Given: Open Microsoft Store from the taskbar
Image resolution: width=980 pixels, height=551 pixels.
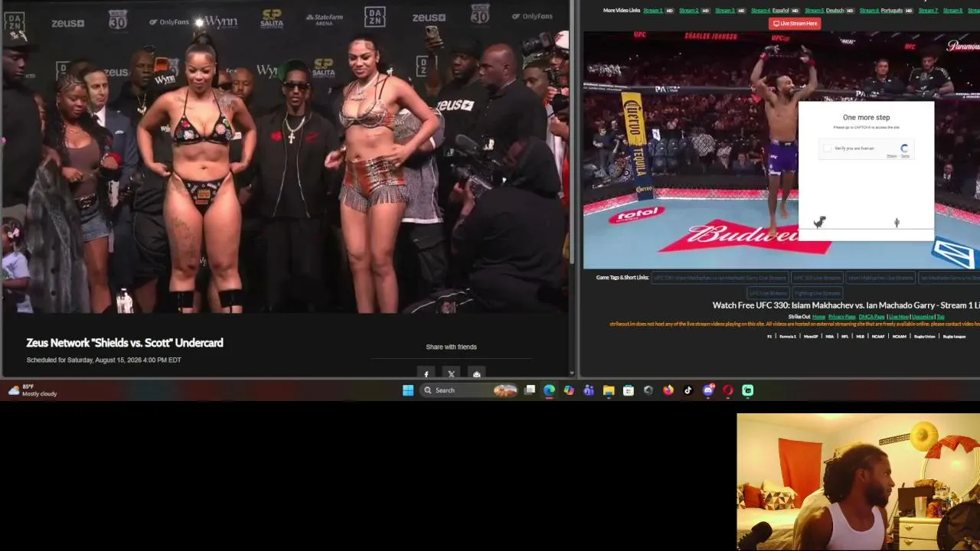Looking at the screenshot, I should [629, 390].
